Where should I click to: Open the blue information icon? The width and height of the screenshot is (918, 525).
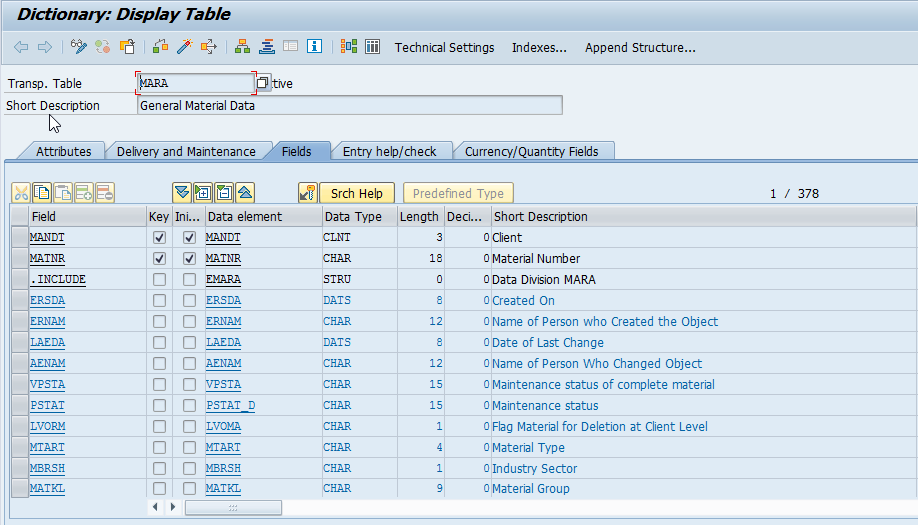pyautogui.click(x=315, y=47)
